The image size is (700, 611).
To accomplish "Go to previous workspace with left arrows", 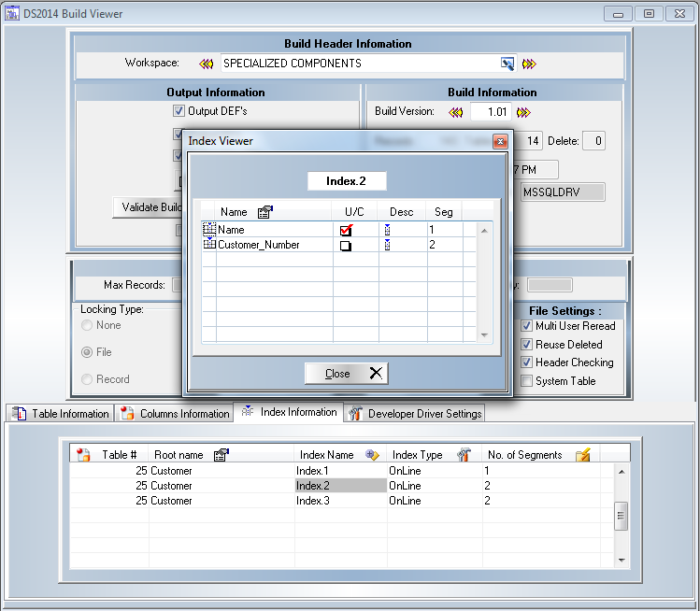I will [207, 64].
